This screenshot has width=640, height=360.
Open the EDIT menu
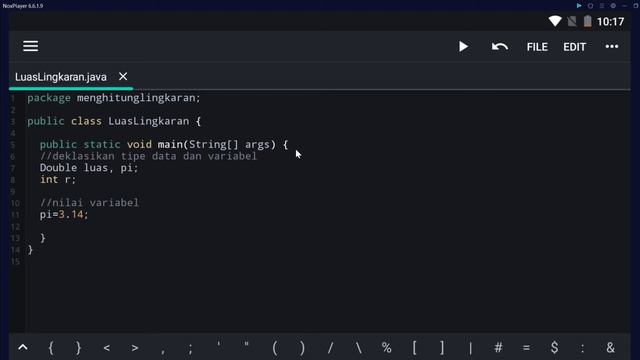point(574,47)
